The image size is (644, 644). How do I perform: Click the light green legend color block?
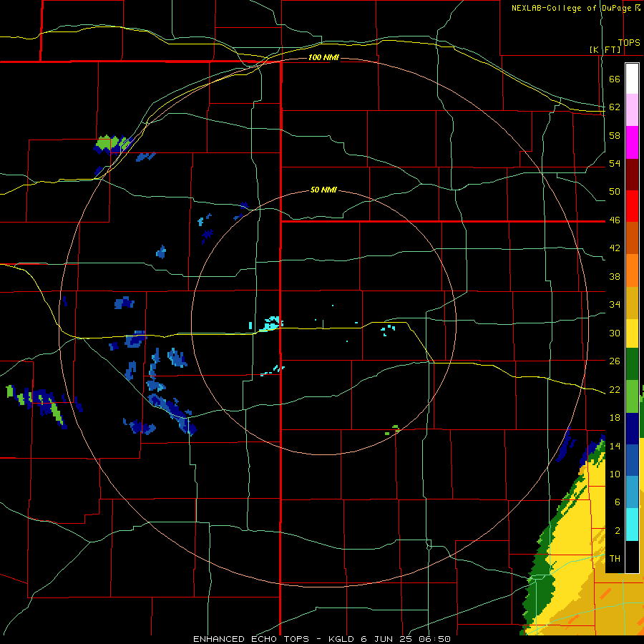pos(632,396)
